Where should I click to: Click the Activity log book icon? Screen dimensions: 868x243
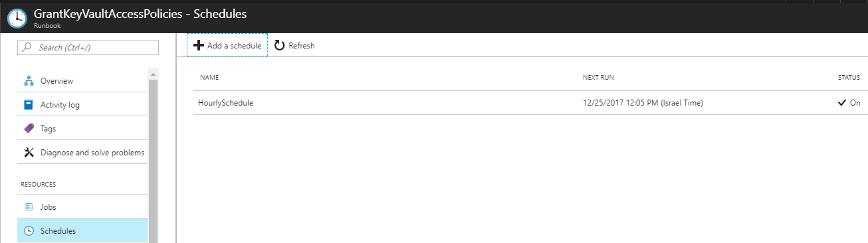pyautogui.click(x=29, y=105)
